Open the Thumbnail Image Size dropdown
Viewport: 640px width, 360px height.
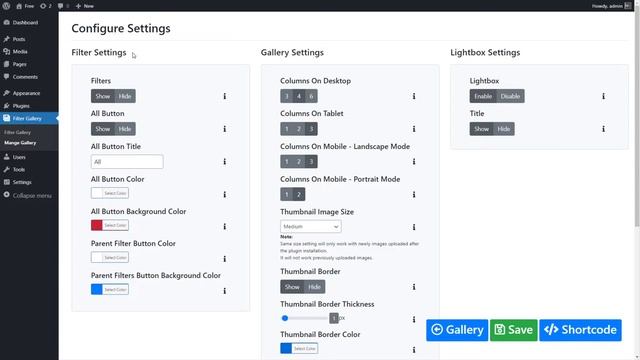point(311,227)
